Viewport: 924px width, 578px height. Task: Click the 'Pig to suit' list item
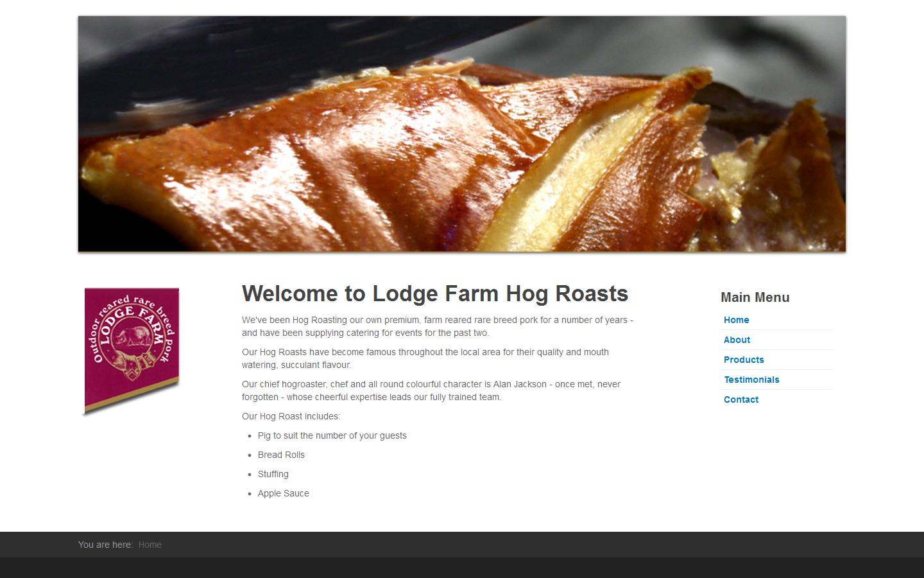(x=332, y=435)
